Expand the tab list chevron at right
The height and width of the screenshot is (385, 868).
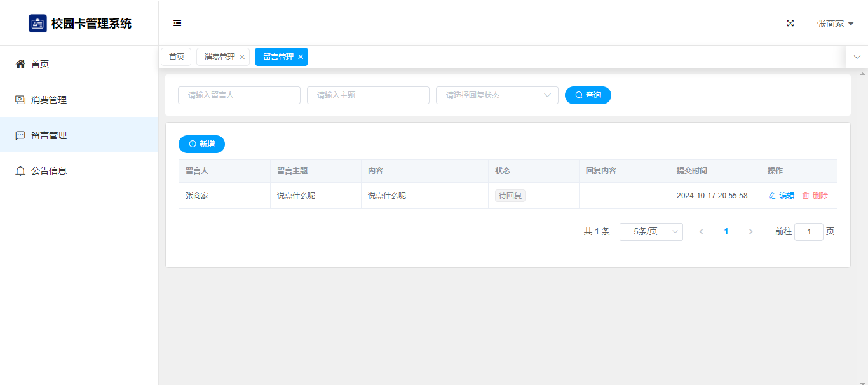pos(857,57)
